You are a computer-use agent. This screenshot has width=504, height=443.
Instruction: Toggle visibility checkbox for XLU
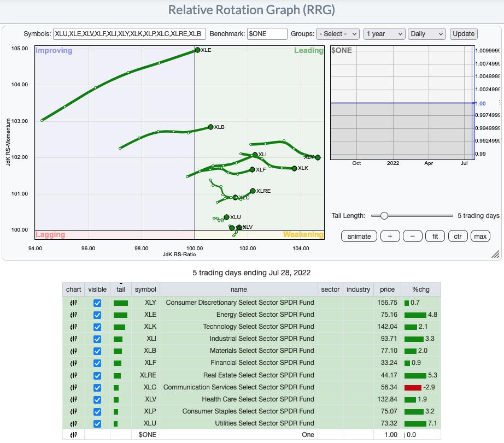(97, 424)
